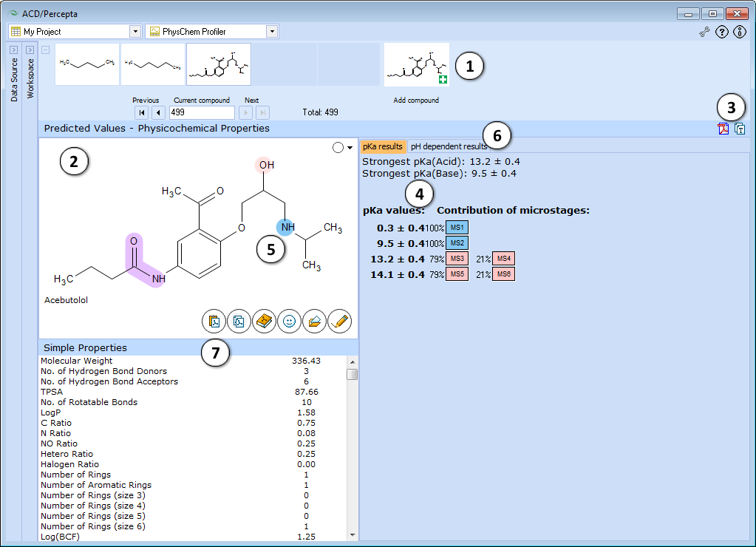Screen dimensions: 756x547
Task: Expand the Data Source side panel
Action: pos(14,50)
